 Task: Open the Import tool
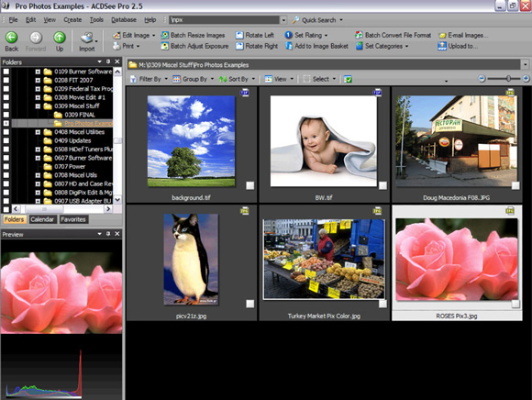[87, 41]
